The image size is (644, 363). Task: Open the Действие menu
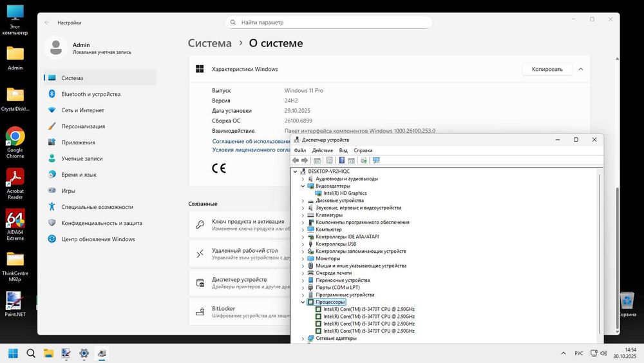[323, 150]
